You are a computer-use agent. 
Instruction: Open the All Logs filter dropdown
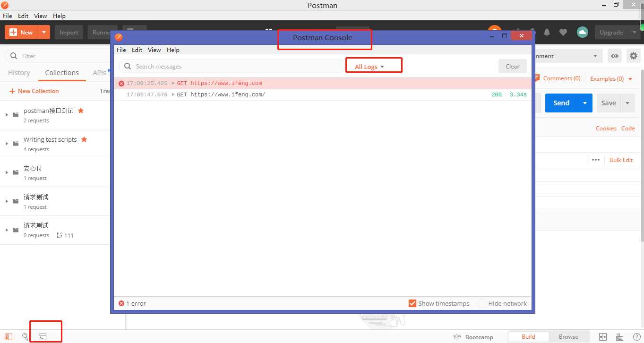[x=369, y=67]
